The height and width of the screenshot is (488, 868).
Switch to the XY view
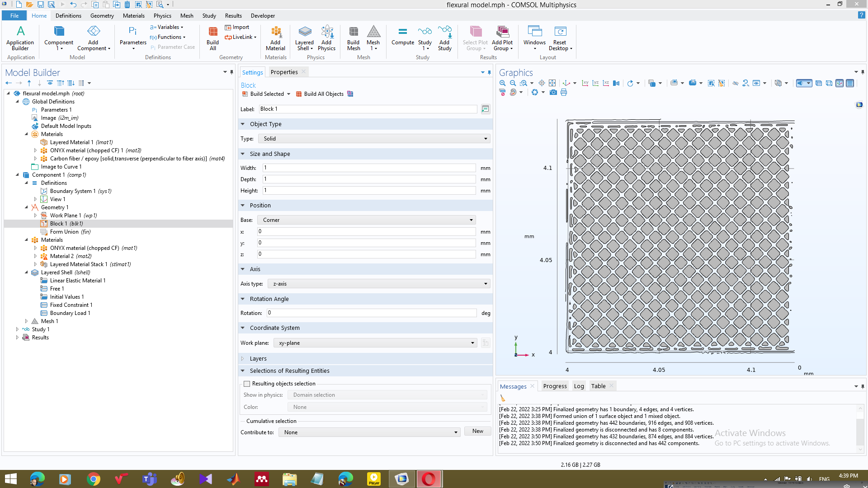(585, 83)
